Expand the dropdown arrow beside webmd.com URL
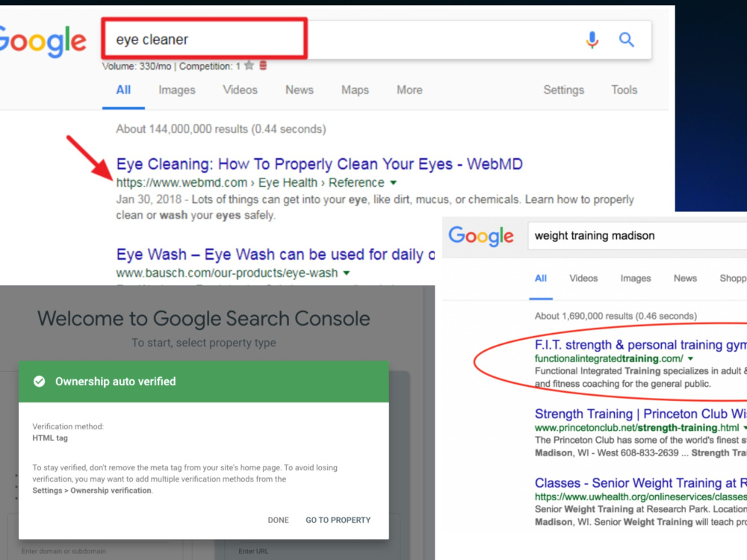Viewport: 747px width, 560px height. tap(394, 183)
